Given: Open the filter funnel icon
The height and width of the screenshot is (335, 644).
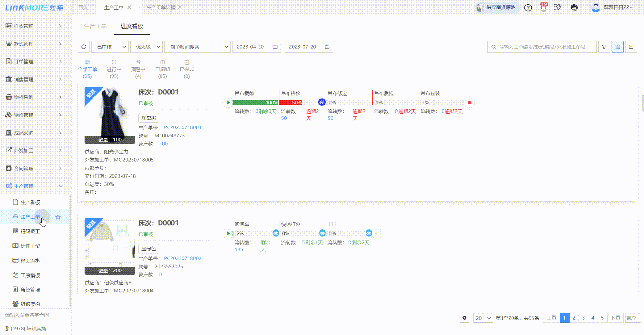Looking at the screenshot, I should click(604, 47).
